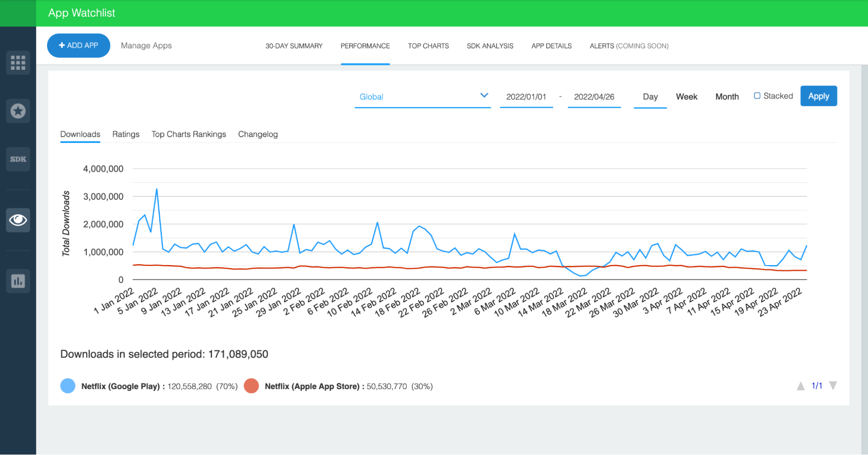
Task: Go to Top Charts tab
Action: tap(428, 46)
